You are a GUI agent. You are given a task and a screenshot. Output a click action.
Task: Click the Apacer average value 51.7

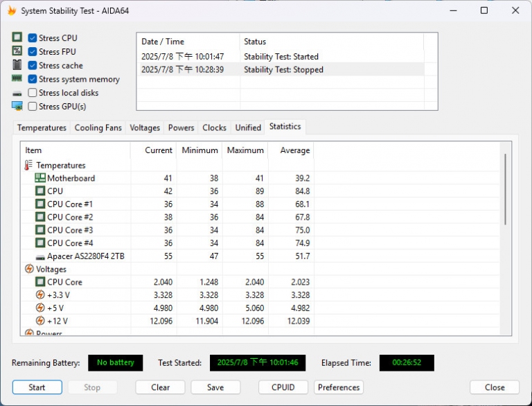pyautogui.click(x=302, y=256)
